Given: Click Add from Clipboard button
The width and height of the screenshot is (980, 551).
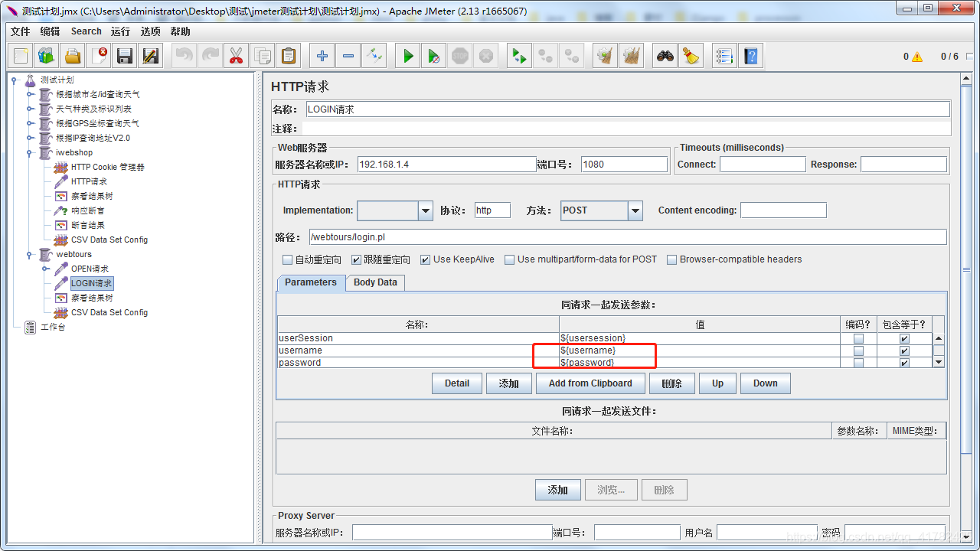Looking at the screenshot, I should point(590,383).
